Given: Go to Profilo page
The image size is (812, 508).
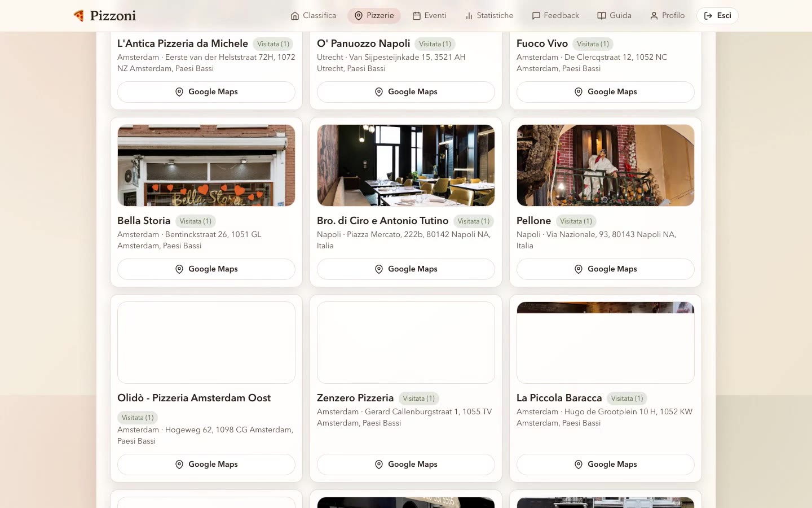Looking at the screenshot, I should 667,16.
